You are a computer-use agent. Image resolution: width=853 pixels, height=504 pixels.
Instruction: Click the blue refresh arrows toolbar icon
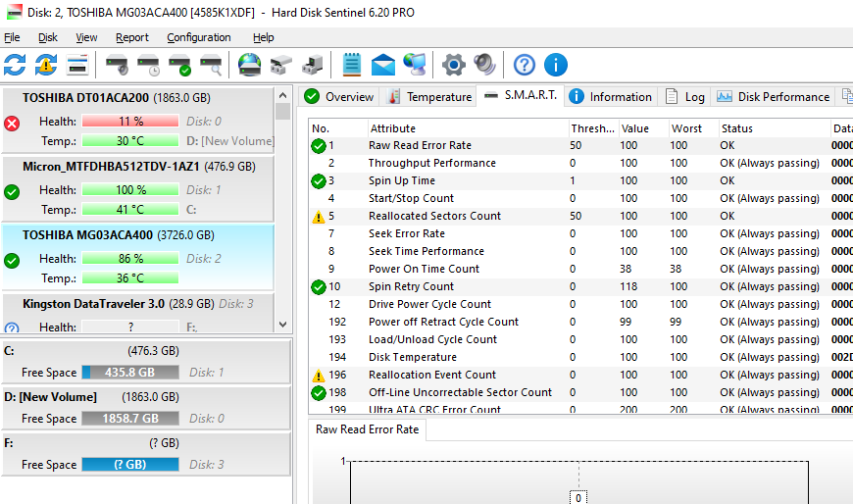15,66
